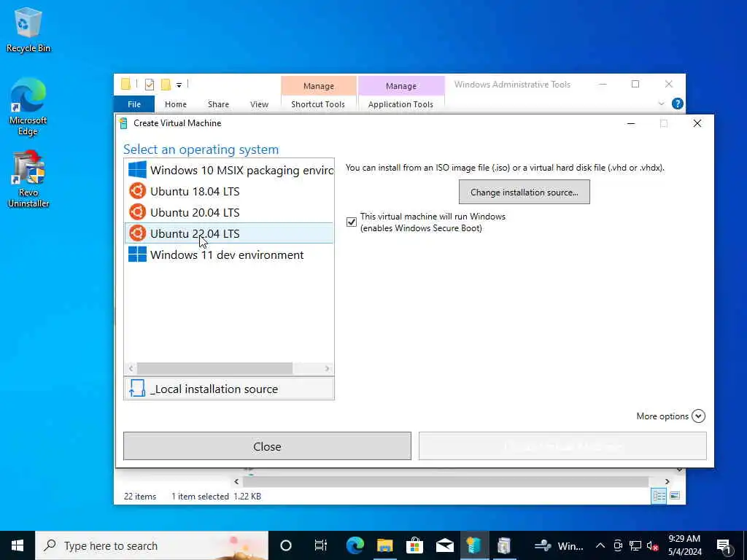This screenshot has height=560, width=747.
Task: Open File Explorer help question mark icon
Action: coord(677,104)
